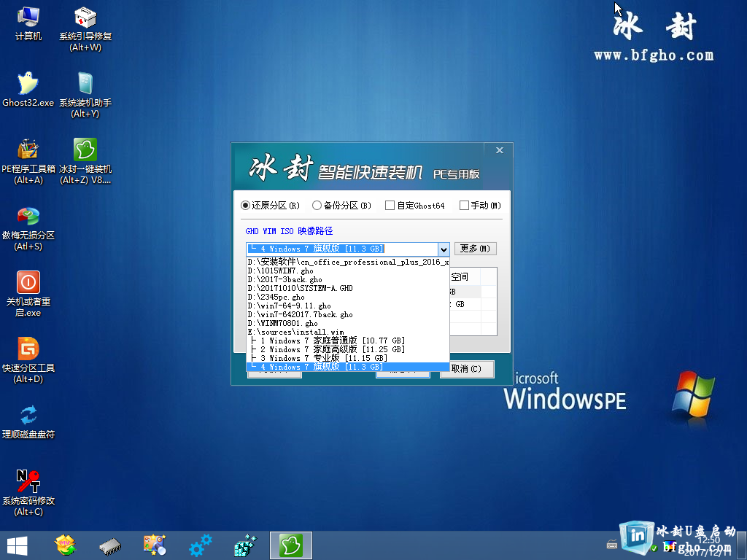Open the picture tool taskbar icon
This screenshot has width=747, height=560.
pos(155,545)
